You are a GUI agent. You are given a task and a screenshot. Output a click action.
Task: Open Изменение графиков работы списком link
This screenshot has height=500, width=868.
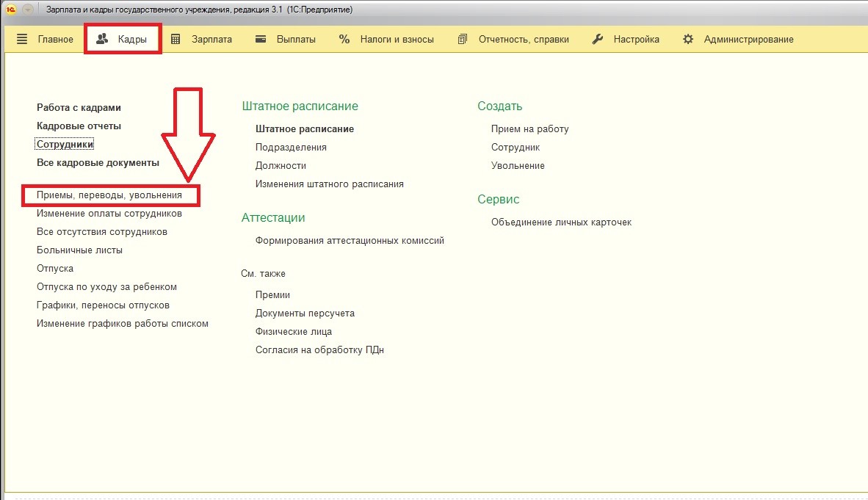[123, 323]
